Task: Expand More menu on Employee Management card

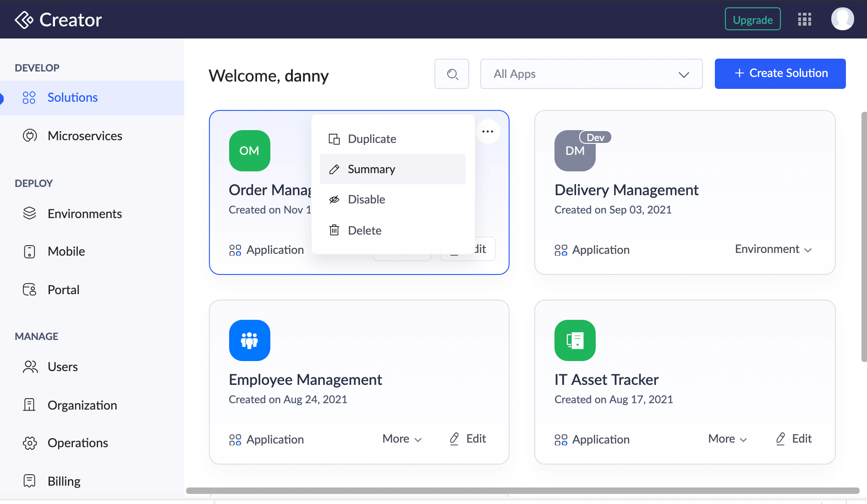Action: (x=402, y=439)
